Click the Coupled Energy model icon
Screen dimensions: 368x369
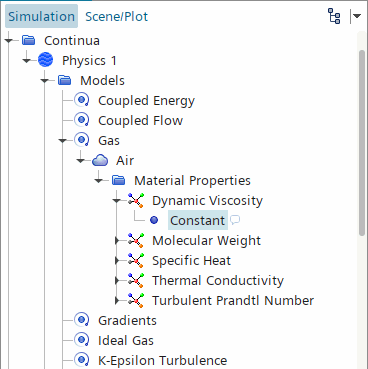click(82, 100)
